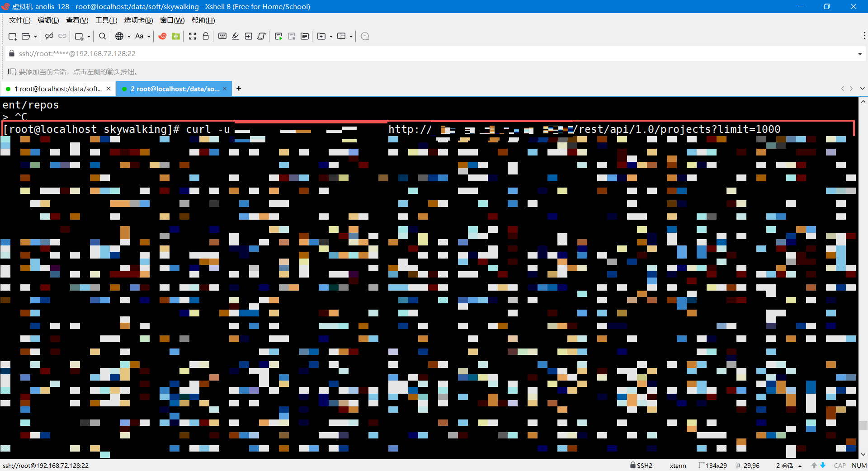This screenshot has height=471, width=868.
Task: Expand the layout arrangement dropdown arrow
Action: point(351,37)
